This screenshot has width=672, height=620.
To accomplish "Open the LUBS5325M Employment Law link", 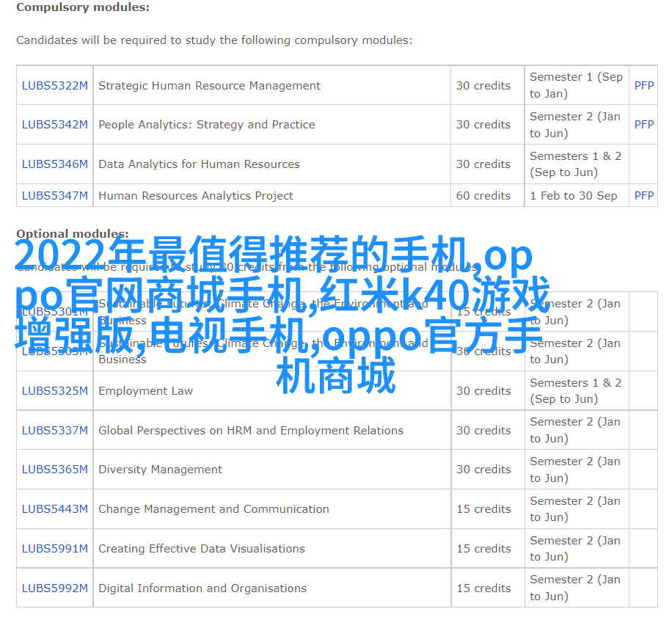I will pos(55,391).
